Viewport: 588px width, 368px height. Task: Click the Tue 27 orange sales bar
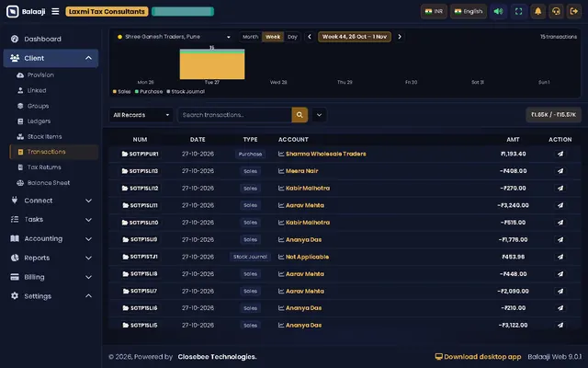coord(212,66)
